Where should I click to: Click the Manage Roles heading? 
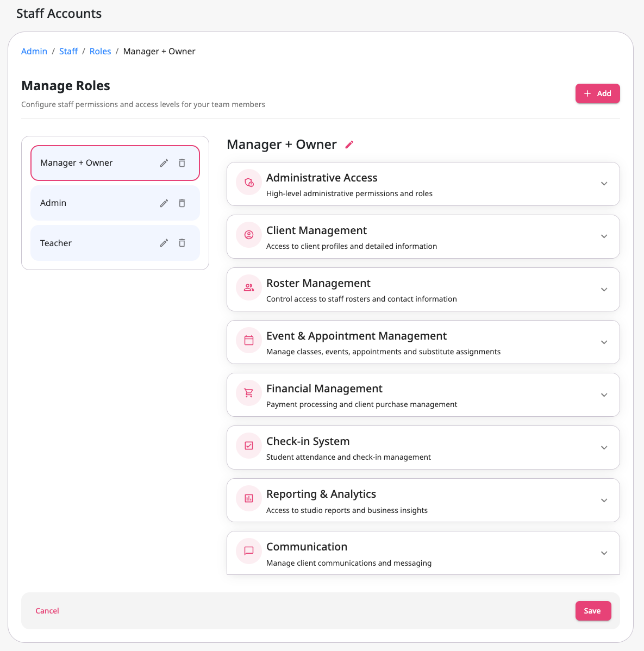pos(66,85)
